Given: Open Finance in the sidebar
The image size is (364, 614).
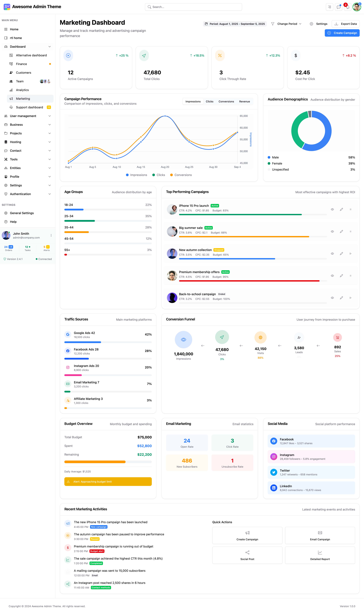Looking at the screenshot, I should tap(30, 64).
